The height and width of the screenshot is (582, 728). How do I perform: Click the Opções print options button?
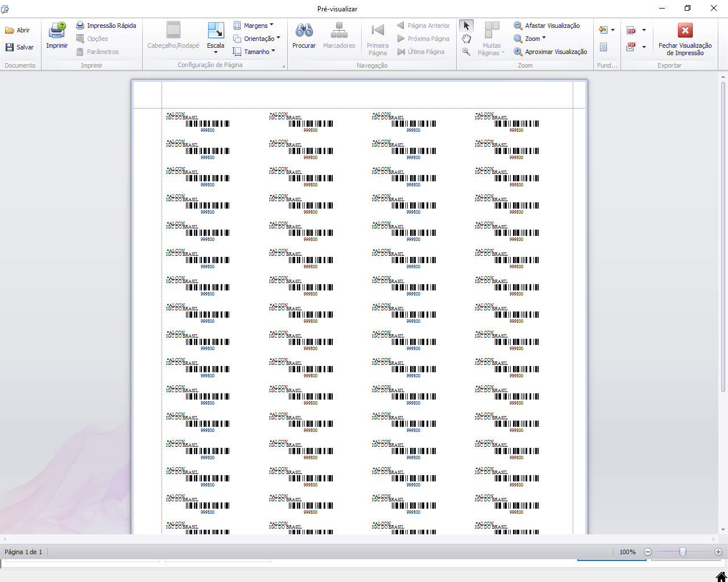[x=92, y=39]
